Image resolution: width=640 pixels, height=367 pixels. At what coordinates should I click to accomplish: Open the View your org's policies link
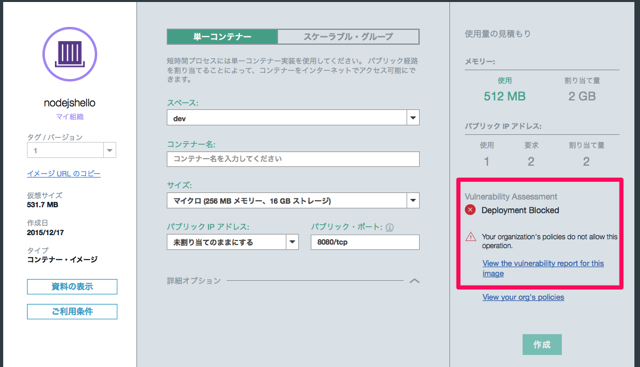[x=523, y=297]
